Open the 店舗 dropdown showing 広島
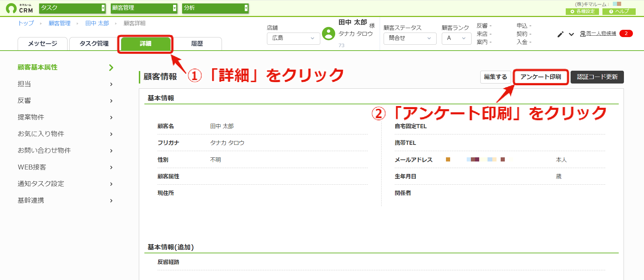The height and width of the screenshot is (280, 644). (x=293, y=38)
